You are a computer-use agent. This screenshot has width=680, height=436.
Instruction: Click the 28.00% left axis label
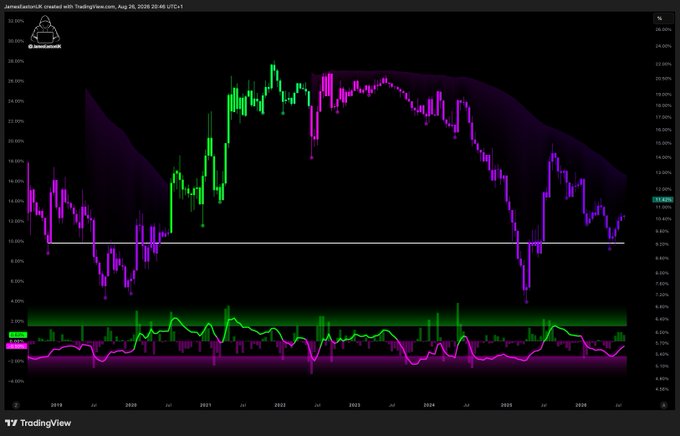point(16,61)
